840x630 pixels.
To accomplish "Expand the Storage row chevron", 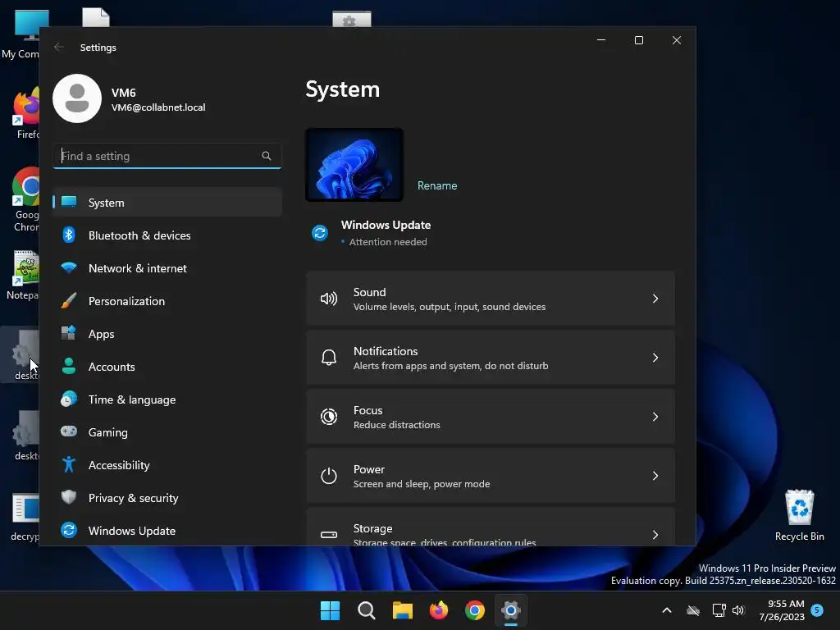I will tap(655, 535).
